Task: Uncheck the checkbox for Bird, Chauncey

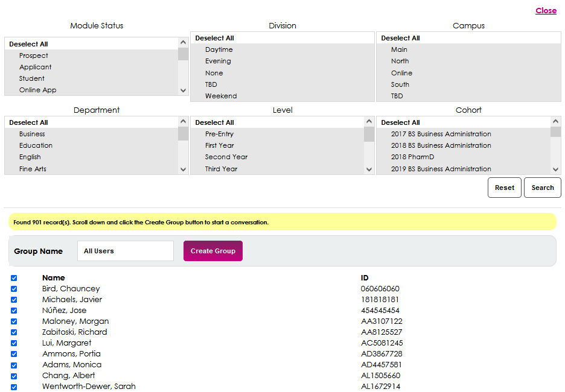Action: pyautogui.click(x=14, y=289)
